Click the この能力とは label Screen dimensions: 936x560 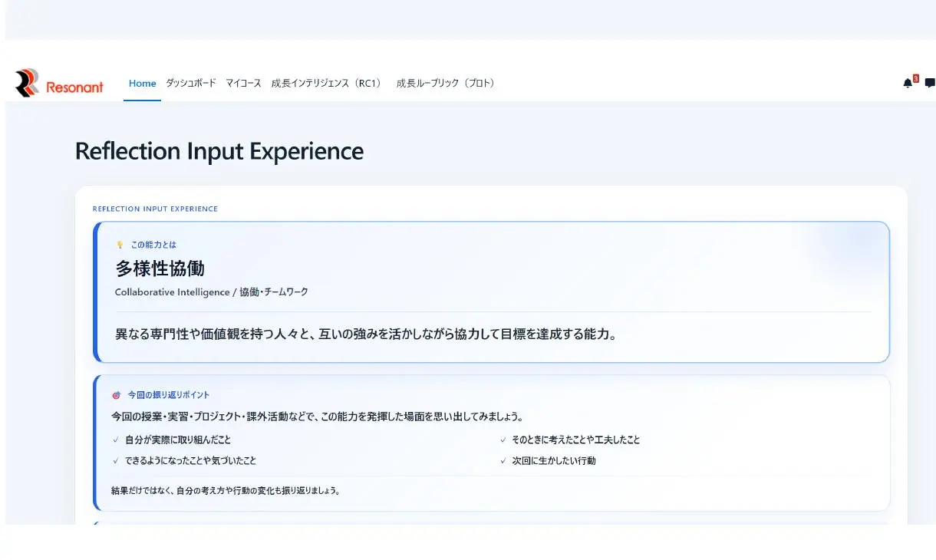click(x=153, y=245)
